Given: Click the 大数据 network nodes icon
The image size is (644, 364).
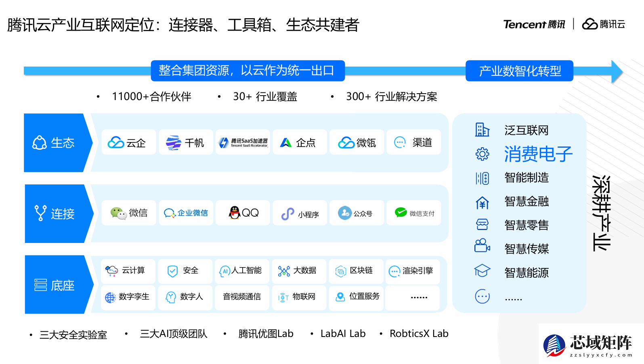Looking at the screenshot, I should (284, 271).
